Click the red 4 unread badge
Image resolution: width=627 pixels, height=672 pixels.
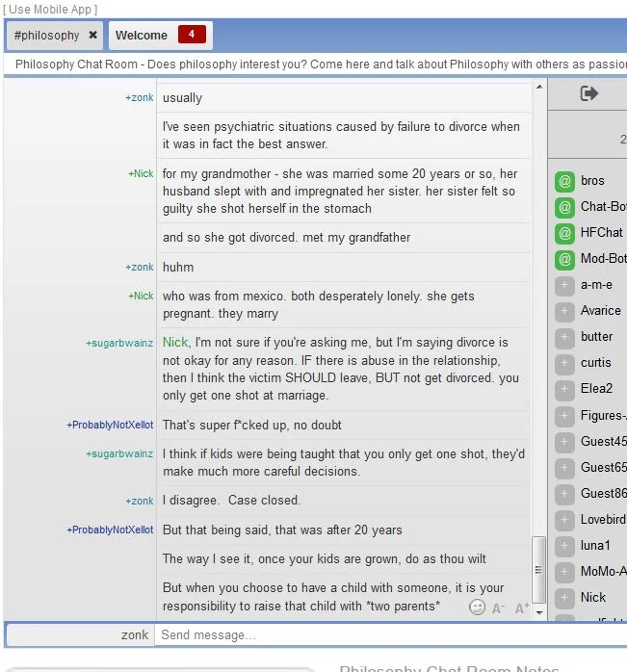coord(192,35)
